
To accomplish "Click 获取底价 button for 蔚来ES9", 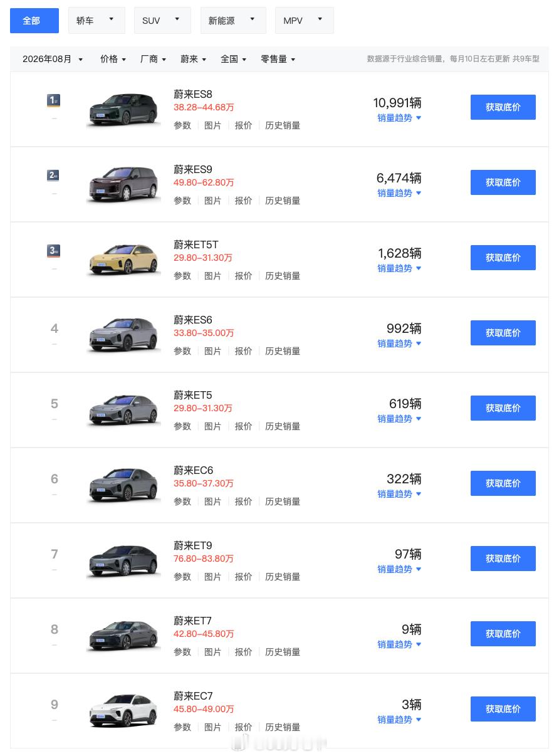I will coord(503,182).
